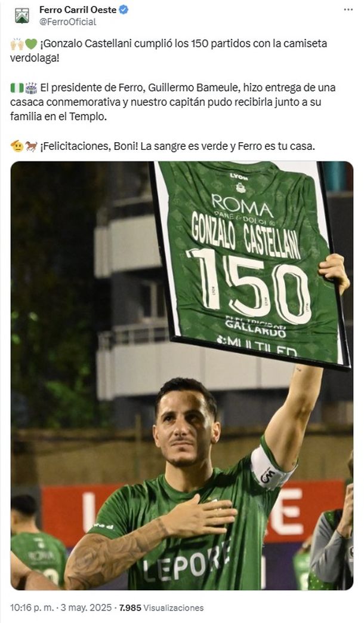Click the green heart emoji

31,44
